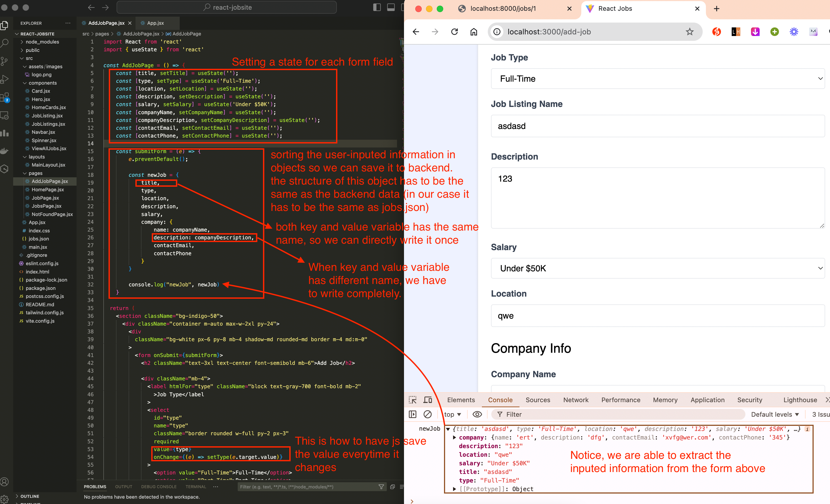Open the Salary Under $50K dropdown
This screenshot has width=830, height=504.
tap(658, 268)
